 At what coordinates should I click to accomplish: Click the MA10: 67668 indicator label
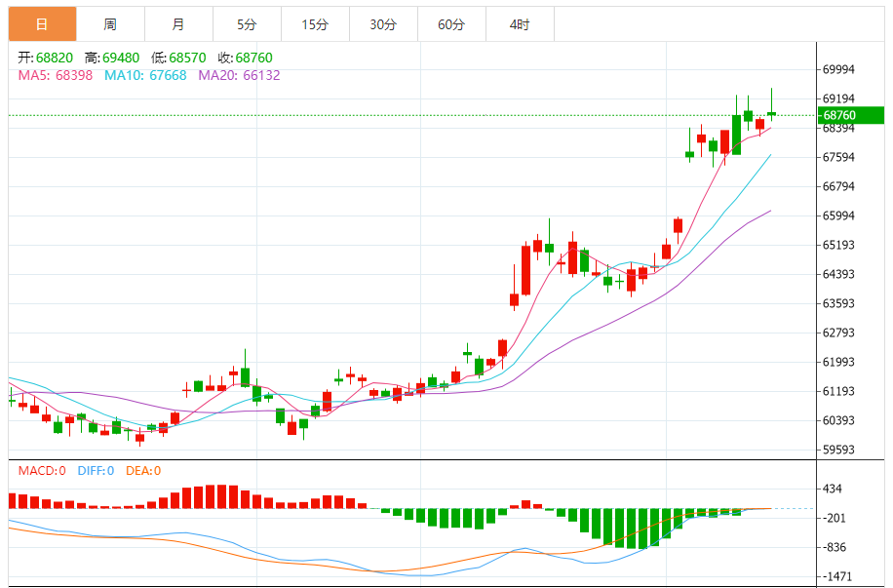click(145, 75)
